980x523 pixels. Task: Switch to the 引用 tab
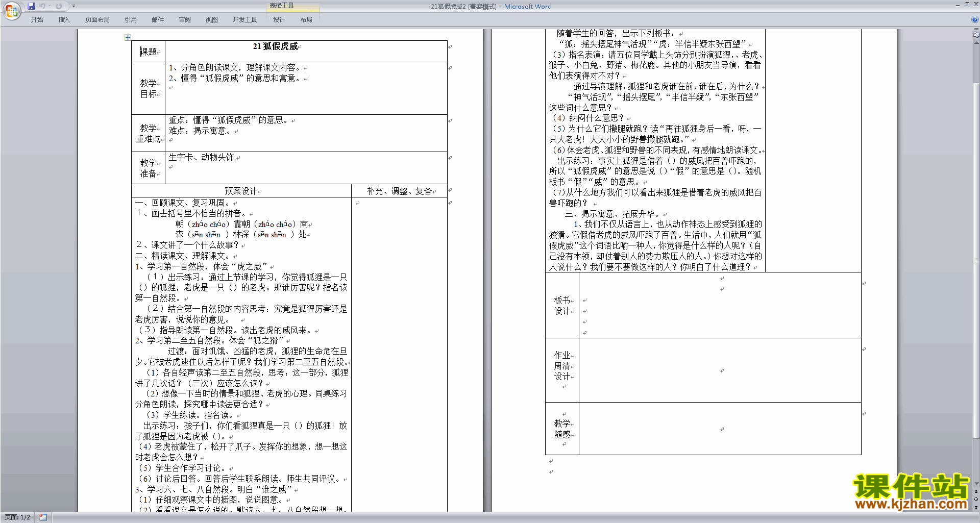pos(131,19)
